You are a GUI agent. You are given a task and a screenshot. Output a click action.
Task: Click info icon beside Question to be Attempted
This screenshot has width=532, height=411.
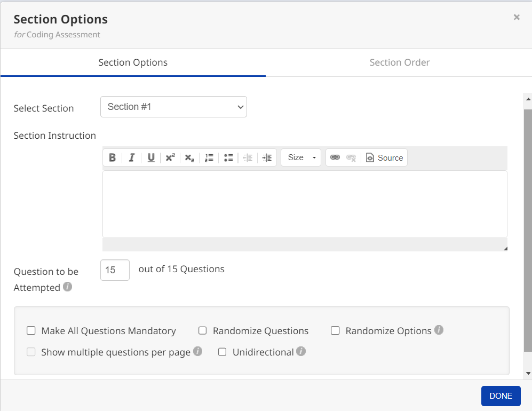point(68,287)
